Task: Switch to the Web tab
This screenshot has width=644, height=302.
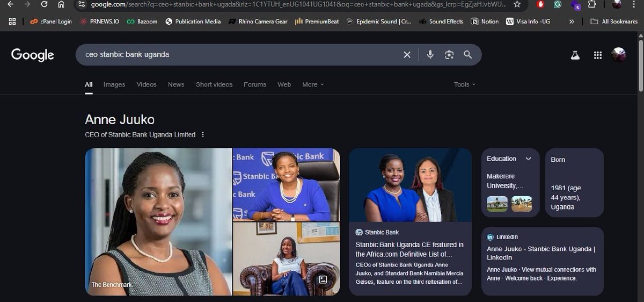Action: pyautogui.click(x=284, y=84)
